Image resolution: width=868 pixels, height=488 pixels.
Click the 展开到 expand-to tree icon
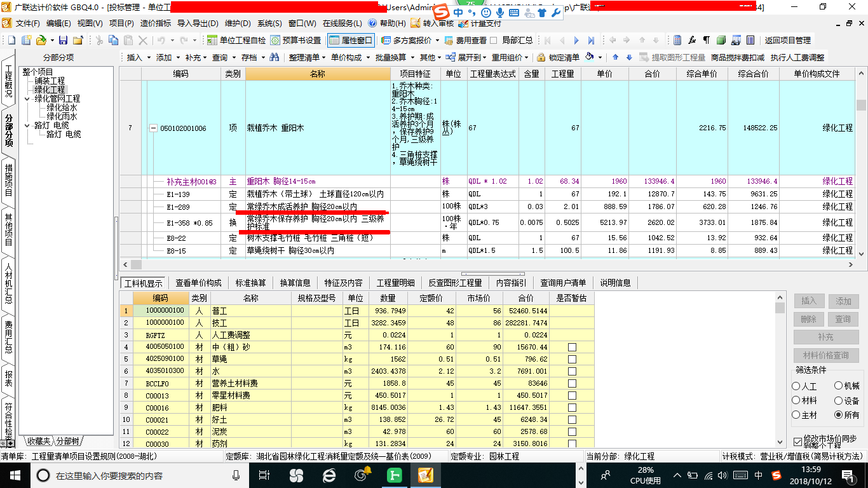(x=452, y=57)
